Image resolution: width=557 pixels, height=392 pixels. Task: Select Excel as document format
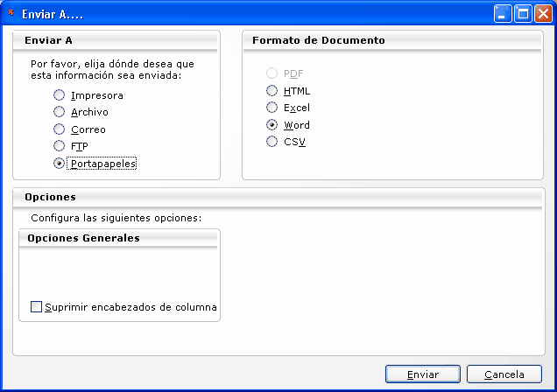(272, 108)
